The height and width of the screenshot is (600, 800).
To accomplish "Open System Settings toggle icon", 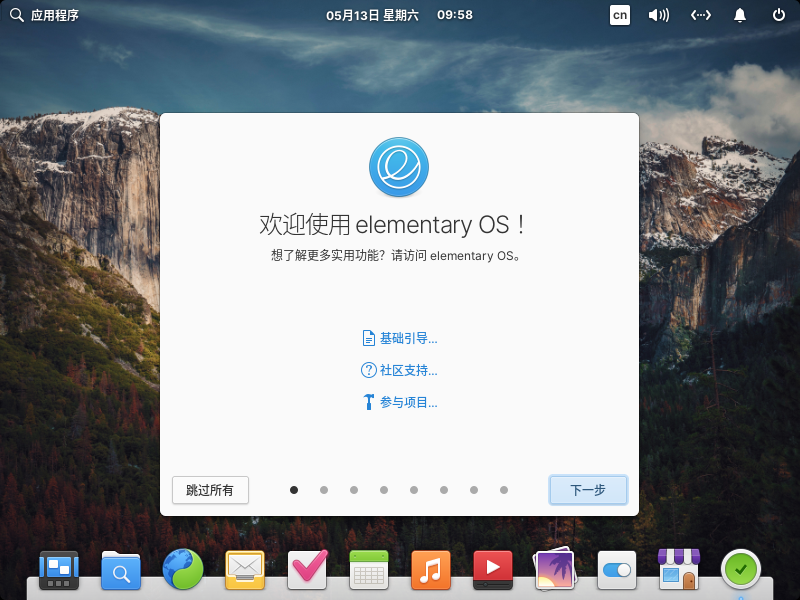I will pos(617,570).
